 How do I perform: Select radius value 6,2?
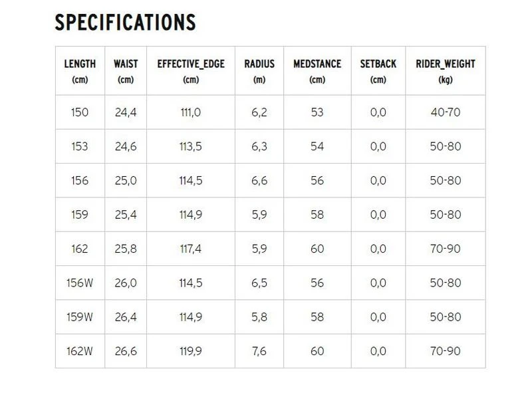(x=259, y=112)
